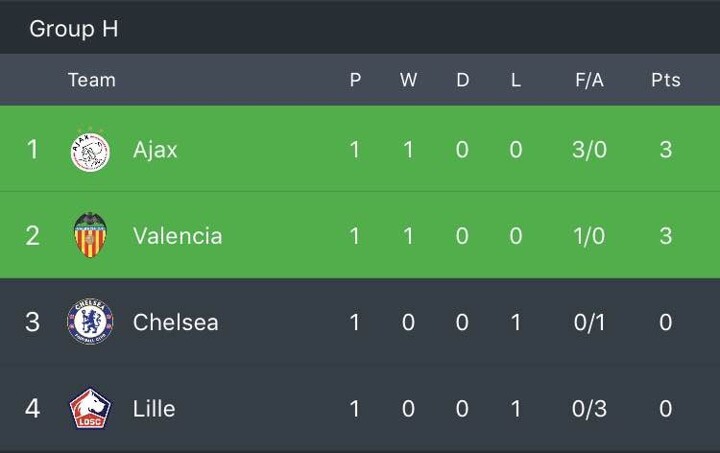The height and width of the screenshot is (453, 720).
Task: Click the Ajax club crest icon
Action: (x=90, y=150)
